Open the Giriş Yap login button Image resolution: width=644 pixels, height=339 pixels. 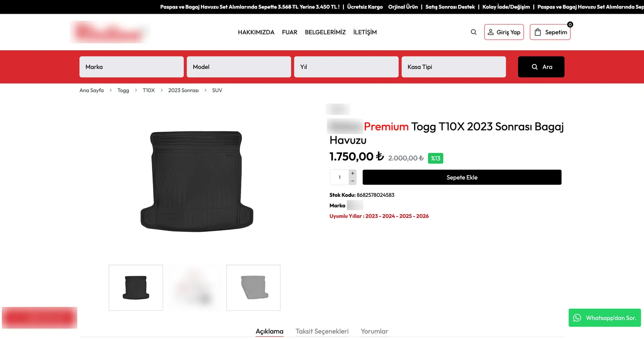tap(504, 32)
